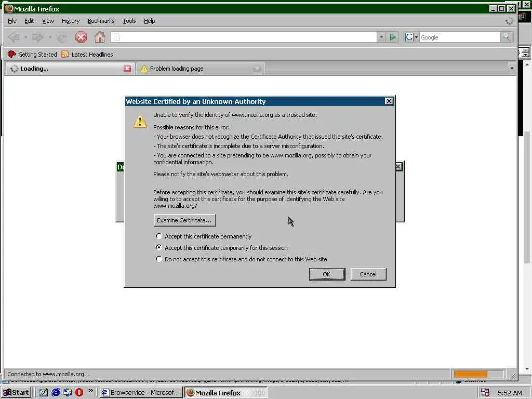Click the green Go arrow button
The image size is (532, 399).
pos(393,37)
